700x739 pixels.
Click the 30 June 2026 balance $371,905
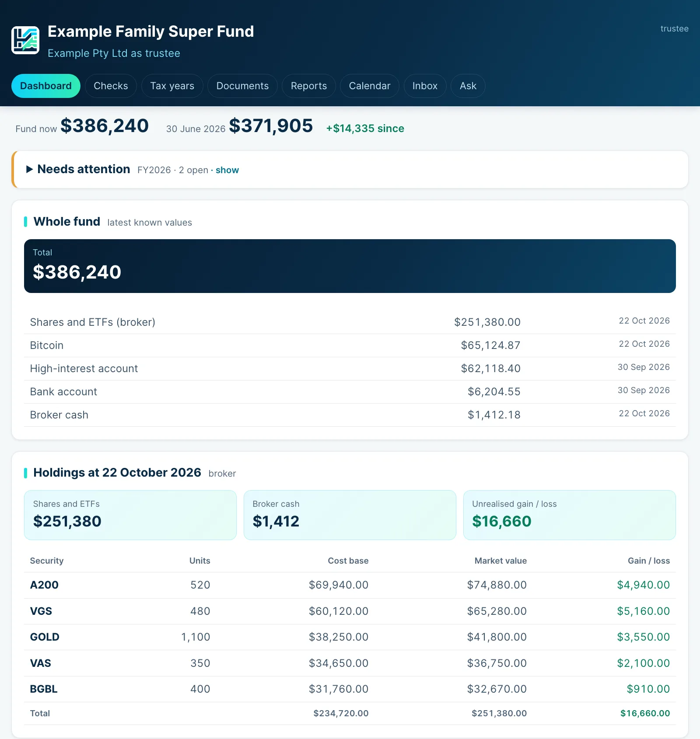tap(271, 126)
